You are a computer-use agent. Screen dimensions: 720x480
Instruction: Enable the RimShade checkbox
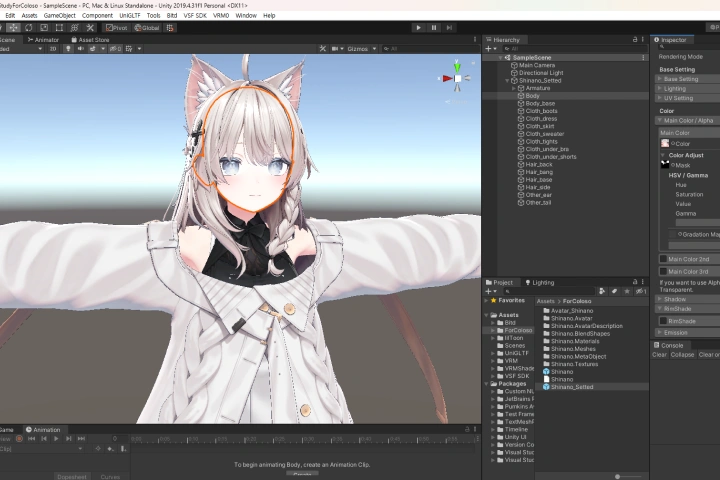tap(663, 321)
